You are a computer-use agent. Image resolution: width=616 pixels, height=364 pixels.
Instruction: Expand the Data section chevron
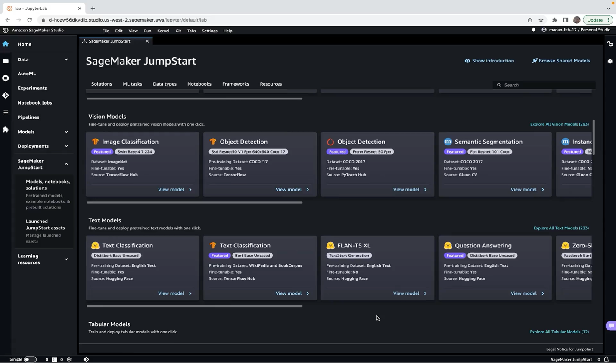pyautogui.click(x=66, y=59)
